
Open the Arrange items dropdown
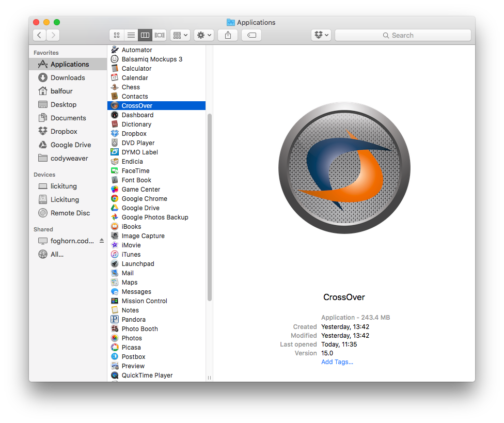tap(180, 35)
